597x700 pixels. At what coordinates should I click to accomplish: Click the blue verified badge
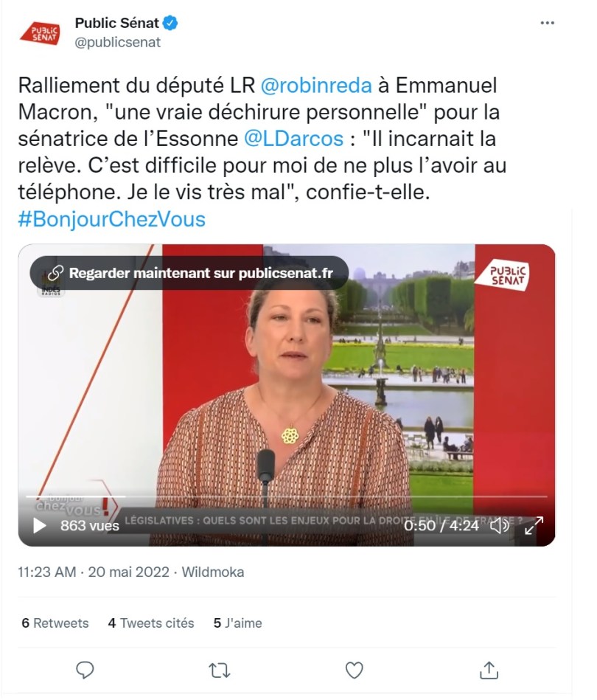[x=170, y=23]
